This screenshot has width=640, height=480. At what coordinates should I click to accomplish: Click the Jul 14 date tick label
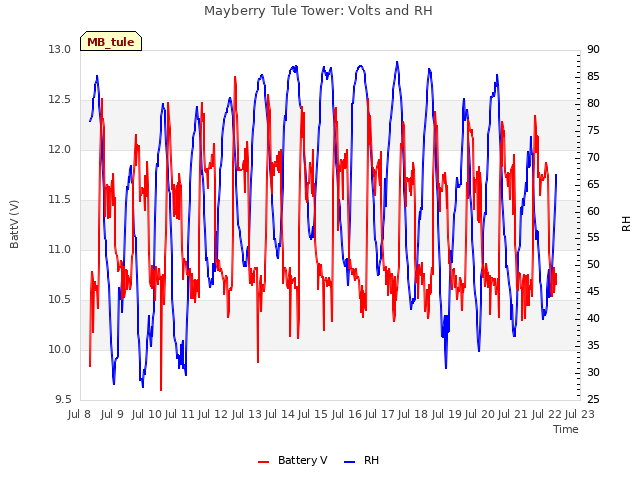280,414
